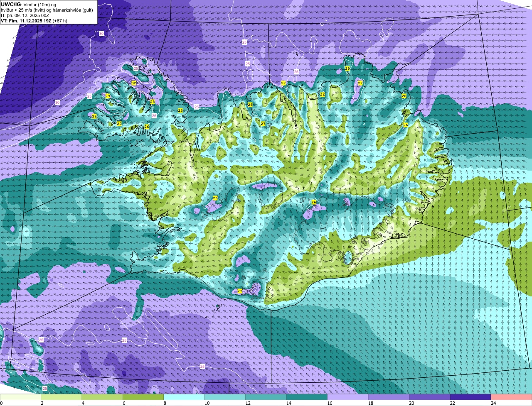Click the pink above-24 m/s legend swatch
Screen dimensions: 532x406
(x=512, y=397)
